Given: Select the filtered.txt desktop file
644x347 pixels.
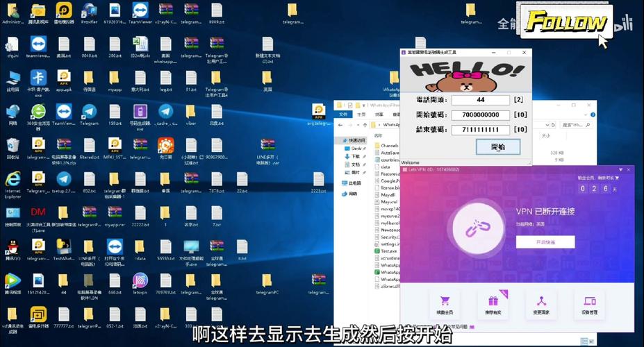Looking at the screenshot, I should [89, 149].
